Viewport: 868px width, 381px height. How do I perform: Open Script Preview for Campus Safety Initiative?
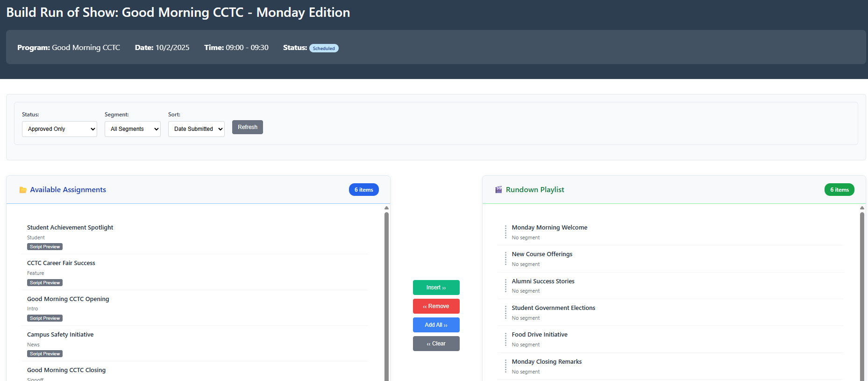[x=45, y=354]
